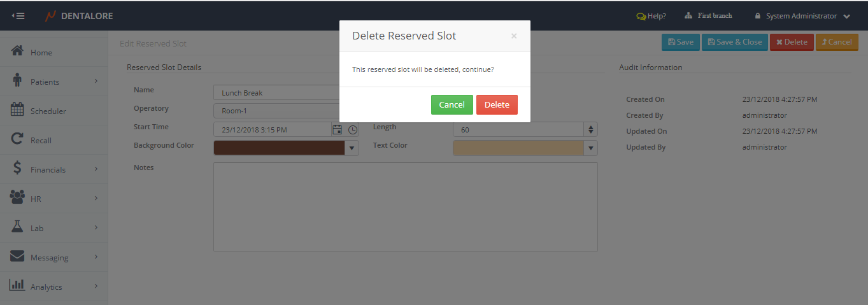Open the Start Time calendar picker icon
This screenshot has width=868, height=305.
[x=338, y=130]
